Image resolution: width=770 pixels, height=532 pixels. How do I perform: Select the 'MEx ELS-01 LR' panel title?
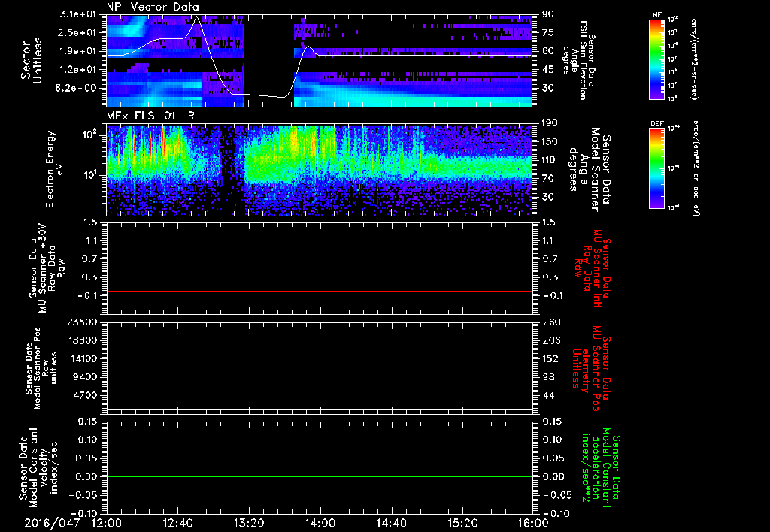150,116
